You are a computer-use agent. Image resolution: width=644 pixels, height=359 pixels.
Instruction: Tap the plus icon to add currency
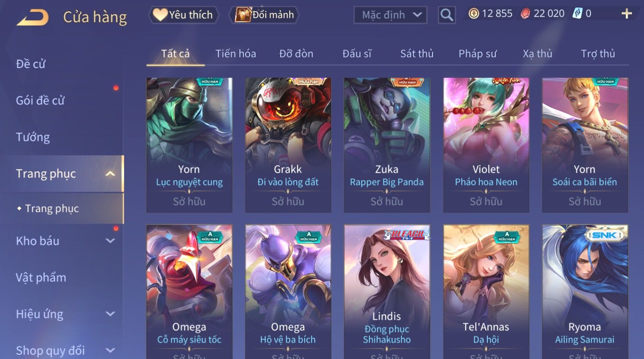pos(626,14)
